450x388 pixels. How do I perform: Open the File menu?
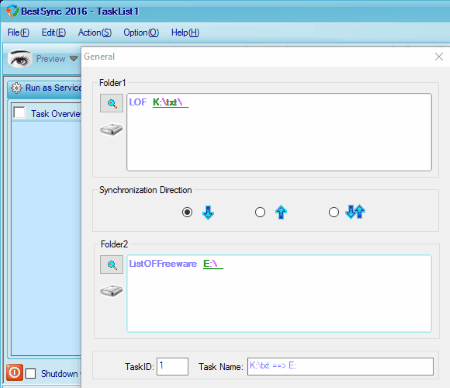point(18,33)
